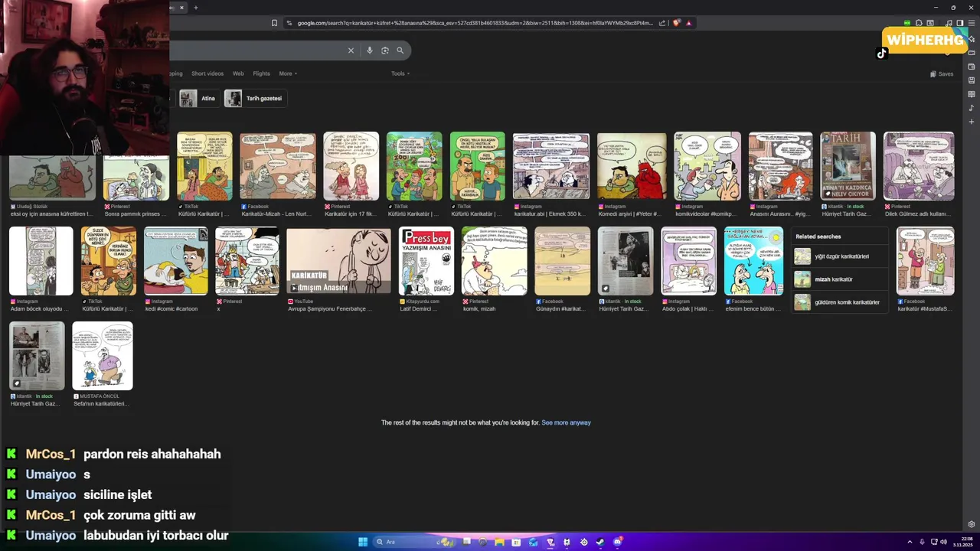This screenshot has height=551, width=980.
Task: Switch to Flights tab
Action: [x=261, y=73]
